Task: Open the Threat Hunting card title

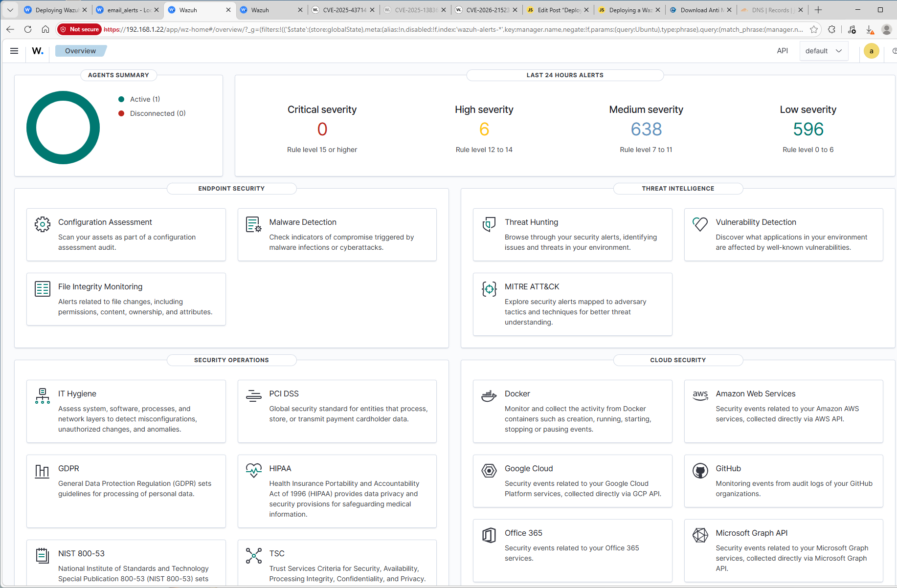Action: tap(531, 222)
